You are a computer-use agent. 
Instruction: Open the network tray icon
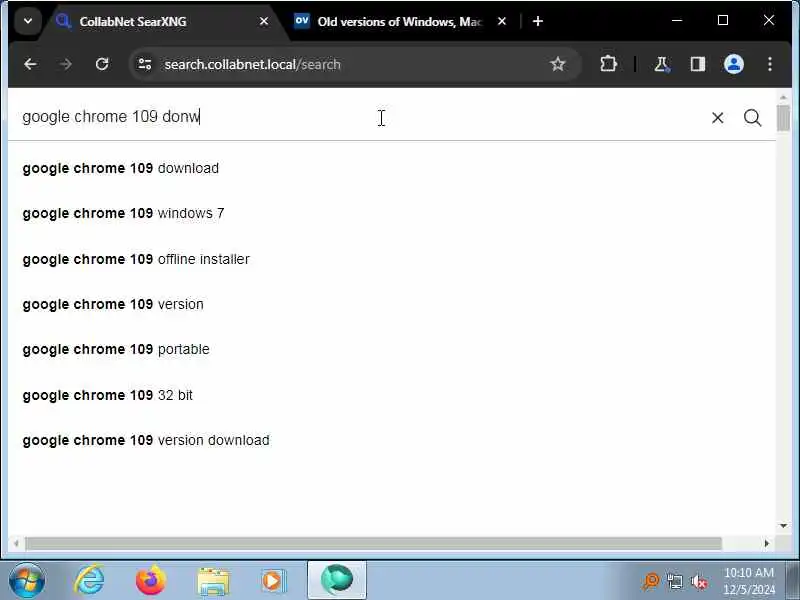(x=674, y=582)
